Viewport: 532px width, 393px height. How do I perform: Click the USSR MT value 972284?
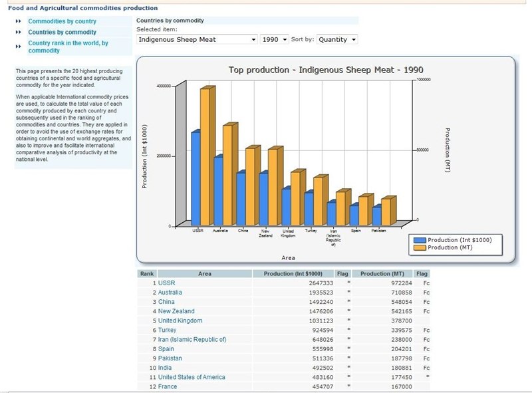point(402,283)
